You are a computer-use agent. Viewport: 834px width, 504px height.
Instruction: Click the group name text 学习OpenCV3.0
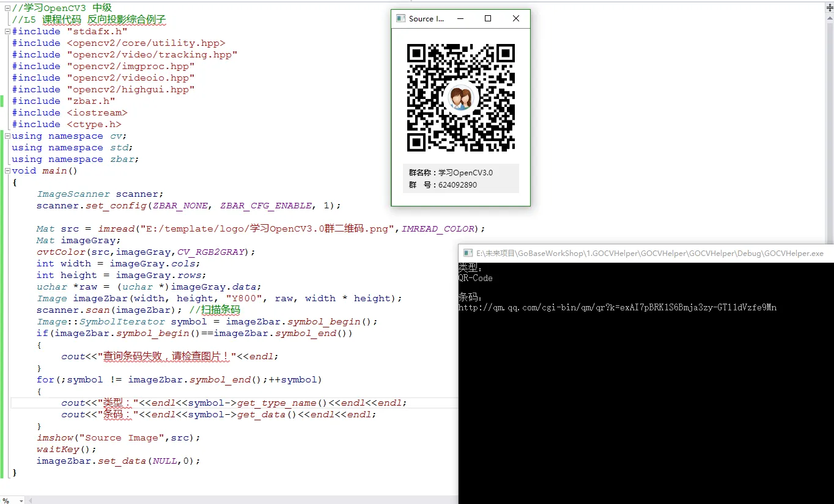point(465,173)
